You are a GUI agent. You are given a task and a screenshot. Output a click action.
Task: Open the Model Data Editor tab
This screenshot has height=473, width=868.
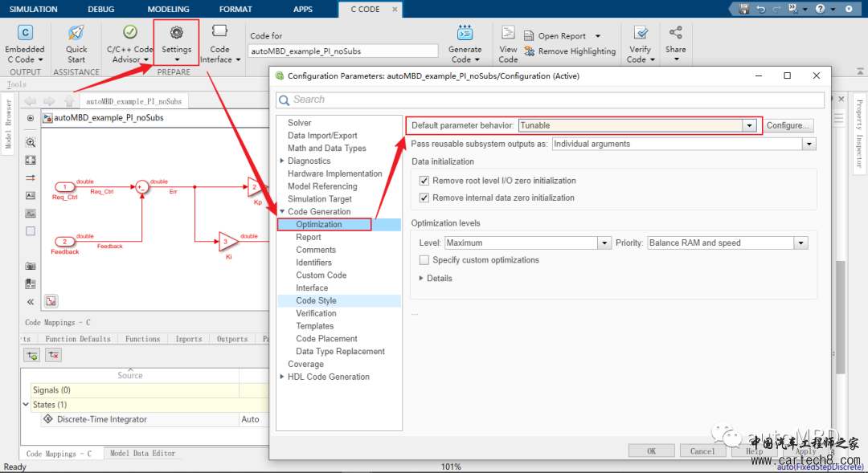coord(143,454)
